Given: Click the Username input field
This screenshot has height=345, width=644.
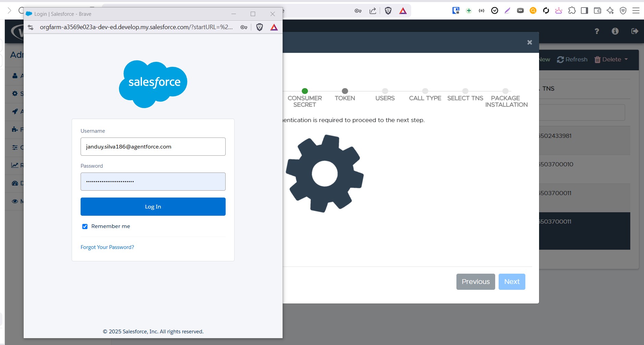Looking at the screenshot, I should 153,146.
